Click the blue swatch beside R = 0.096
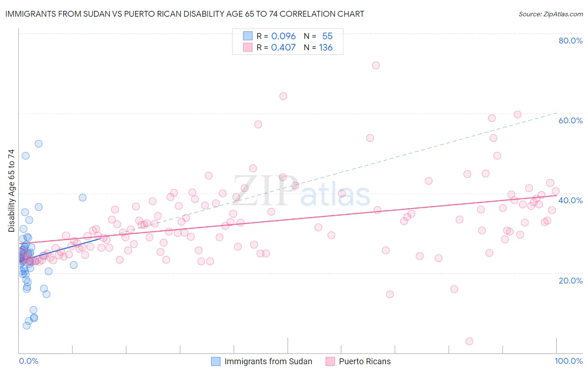 pyautogui.click(x=248, y=36)
